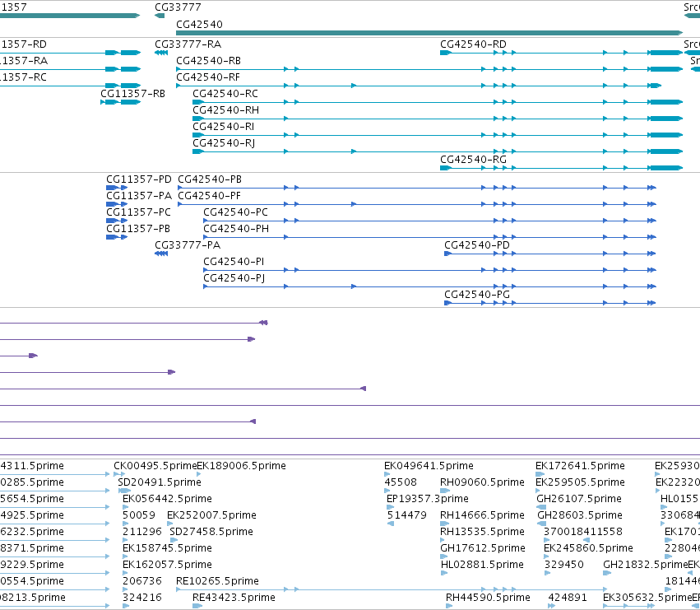The width and height of the screenshot is (700, 610).
Task: Select EST SD27458.5prime label
Action: [x=211, y=533]
